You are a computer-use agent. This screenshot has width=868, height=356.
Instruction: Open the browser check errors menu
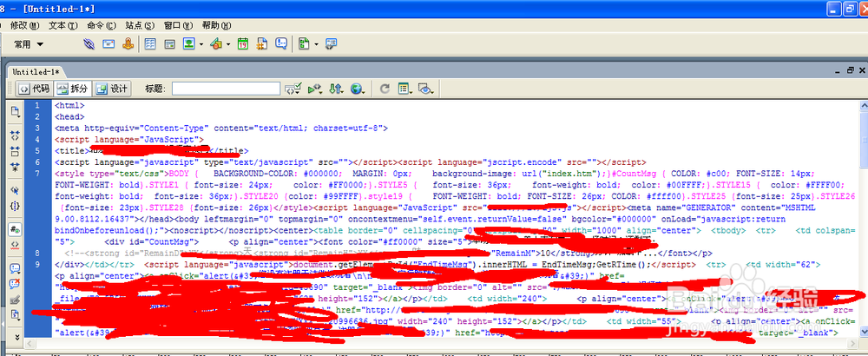pyautogui.click(x=293, y=89)
